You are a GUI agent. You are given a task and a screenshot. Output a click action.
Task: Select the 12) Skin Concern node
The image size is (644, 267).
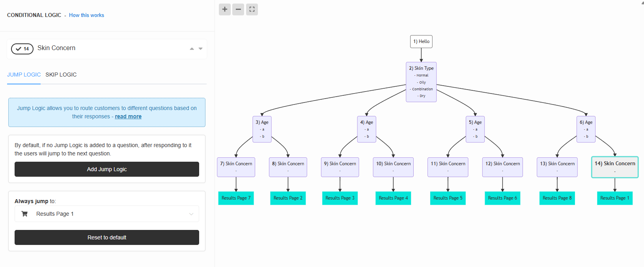coord(502,167)
